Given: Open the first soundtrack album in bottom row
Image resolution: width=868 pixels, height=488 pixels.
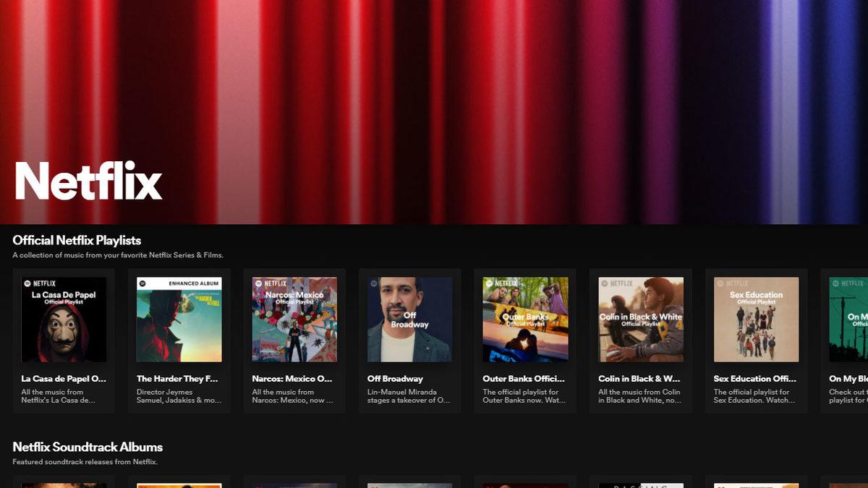Looking at the screenshot, I should [63, 481].
